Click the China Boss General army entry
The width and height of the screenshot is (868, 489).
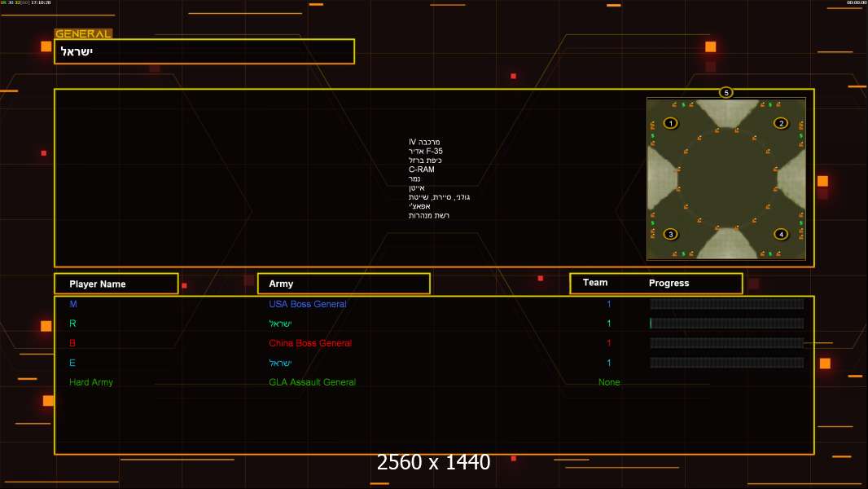(x=310, y=343)
